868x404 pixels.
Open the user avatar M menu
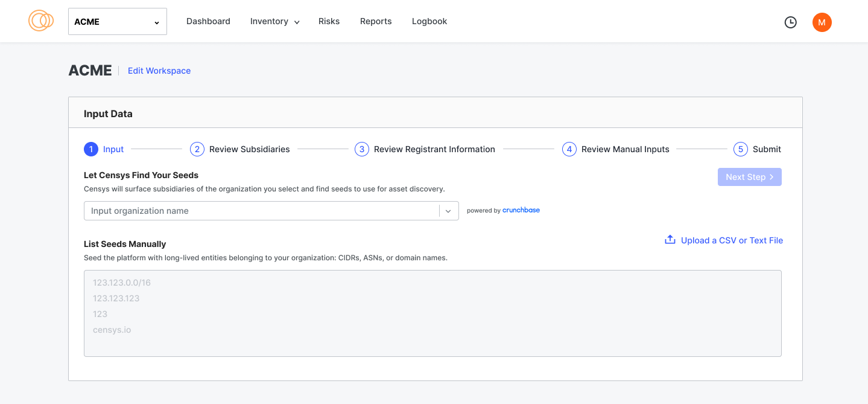[x=822, y=22]
